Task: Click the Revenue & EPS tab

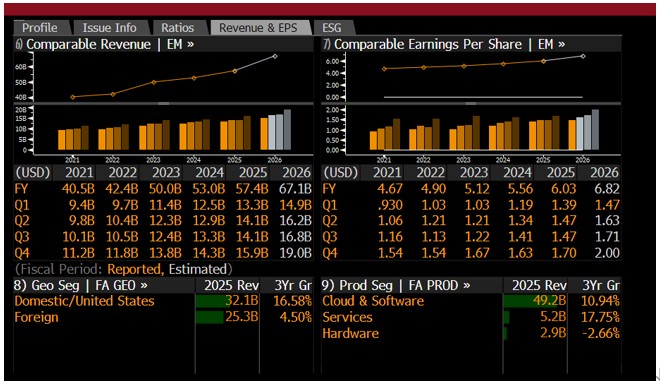Action: tap(258, 28)
